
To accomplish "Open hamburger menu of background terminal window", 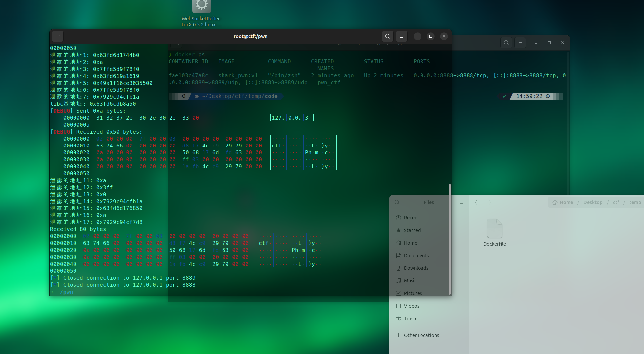I will pos(520,43).
